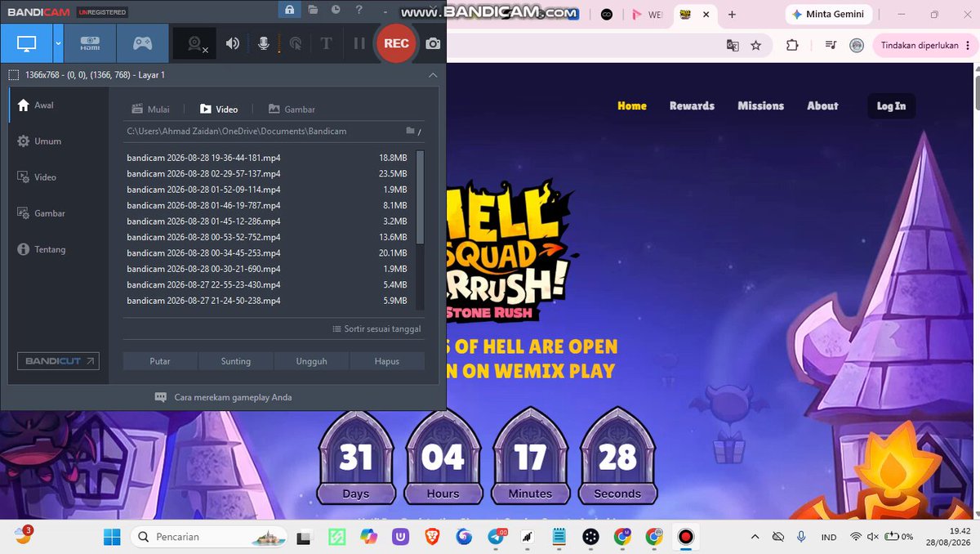Click the Putar play button
The image size is (980, 554).
[160, 361]
